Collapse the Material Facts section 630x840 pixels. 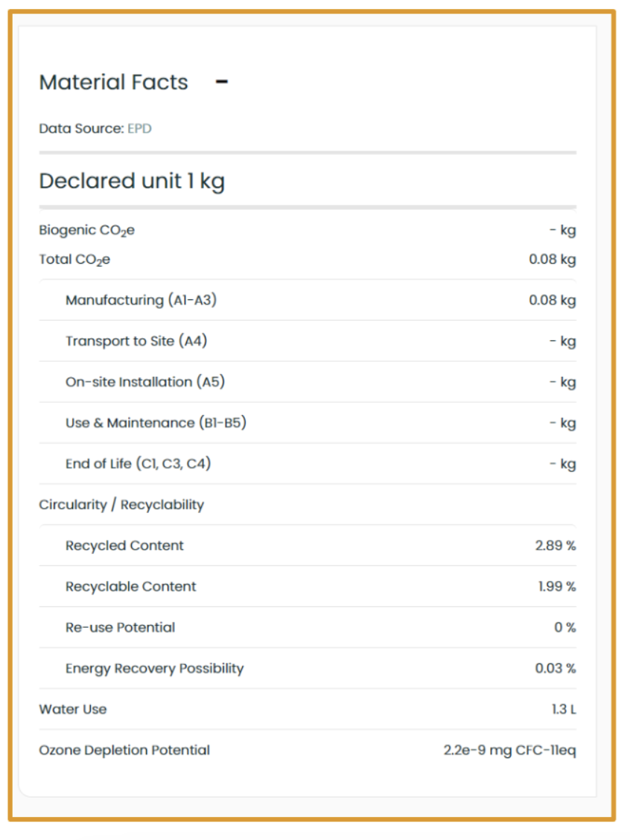pyautogui.click(x=221, y=82)
